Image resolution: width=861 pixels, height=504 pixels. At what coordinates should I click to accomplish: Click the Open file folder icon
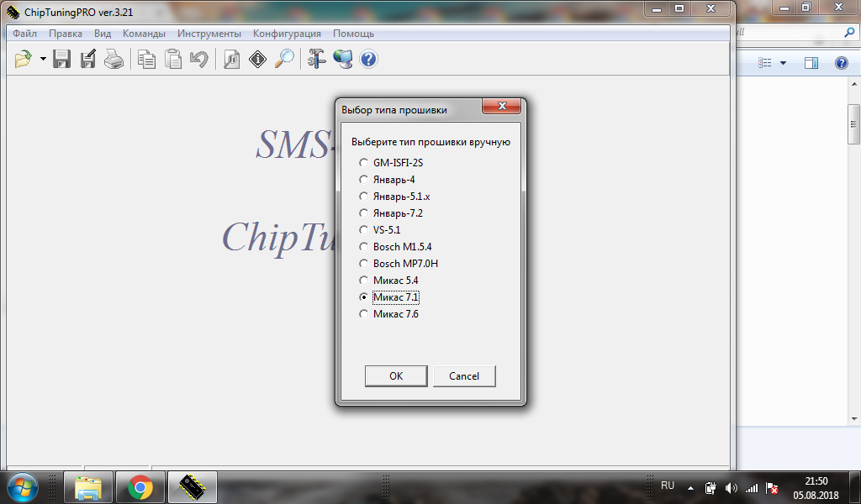(24, 60)
